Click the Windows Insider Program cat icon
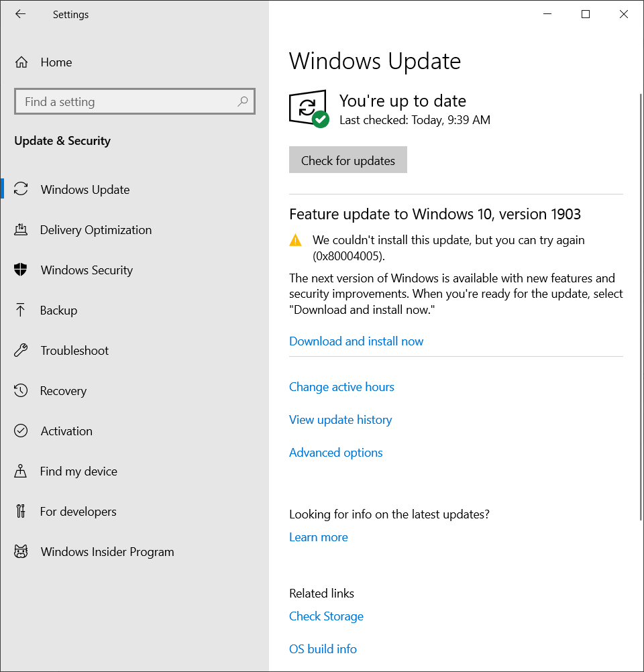This screenshot has width=644, height=672. (x=21, y=551)
